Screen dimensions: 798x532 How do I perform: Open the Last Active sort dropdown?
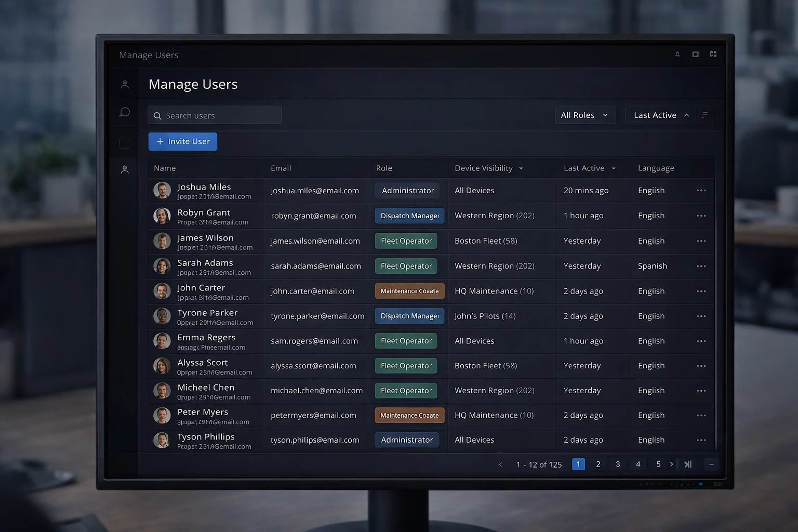[661, 115]
